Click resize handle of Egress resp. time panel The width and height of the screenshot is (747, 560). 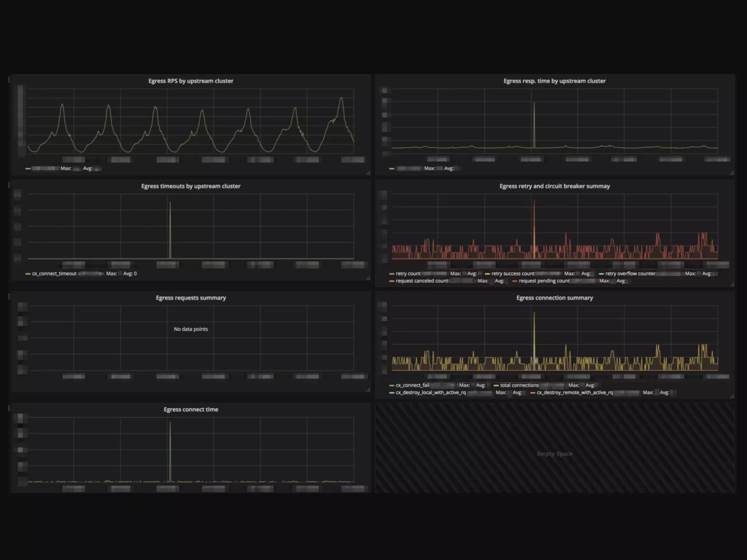coord(732,173)
